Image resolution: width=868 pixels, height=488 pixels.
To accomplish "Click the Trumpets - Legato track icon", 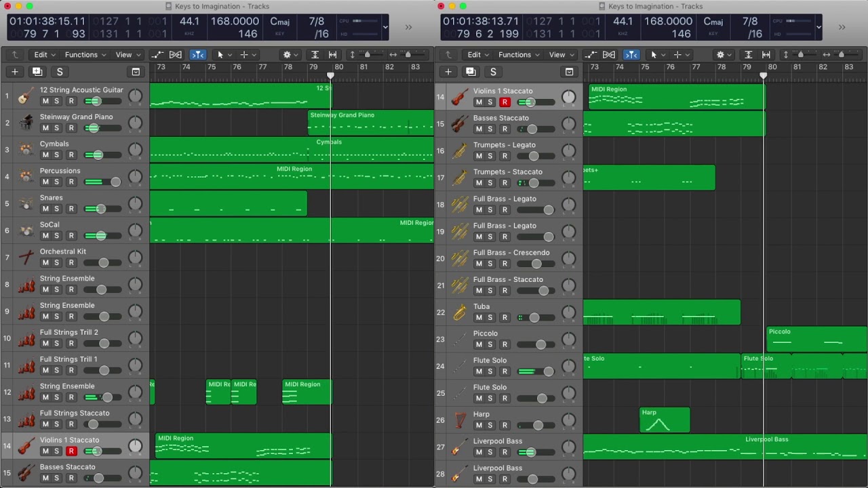I will (460, 150).
